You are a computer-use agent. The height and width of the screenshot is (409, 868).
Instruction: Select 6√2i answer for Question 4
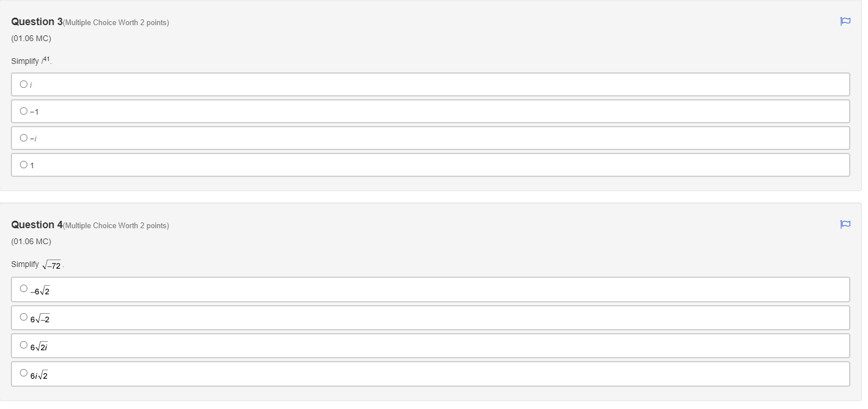tap(23, 343)
